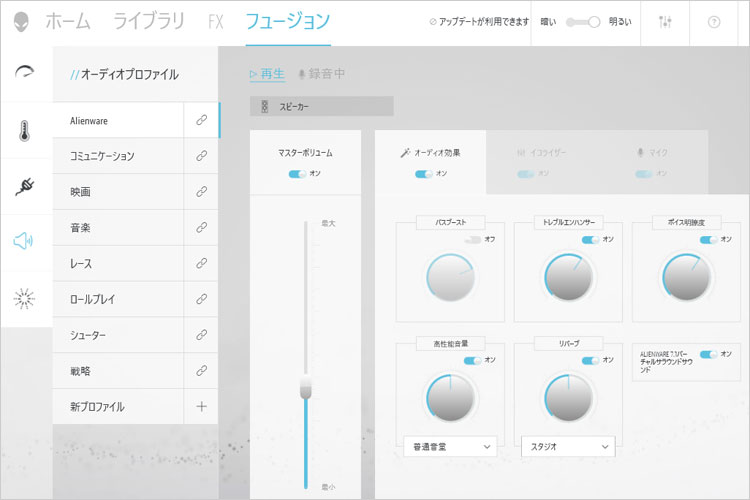Go to the FX tab
Screen dimensions: 750x500
tap(216, 22)
